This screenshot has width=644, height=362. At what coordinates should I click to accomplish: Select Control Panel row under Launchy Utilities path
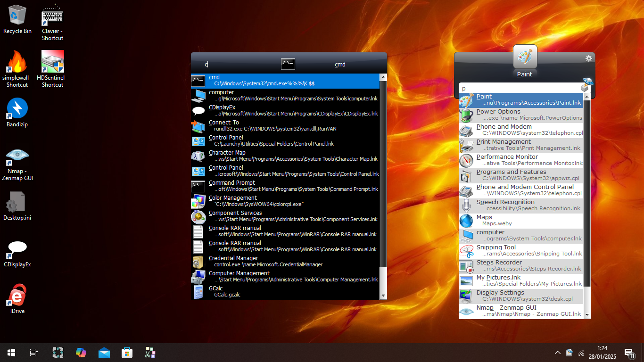point(285,141)
